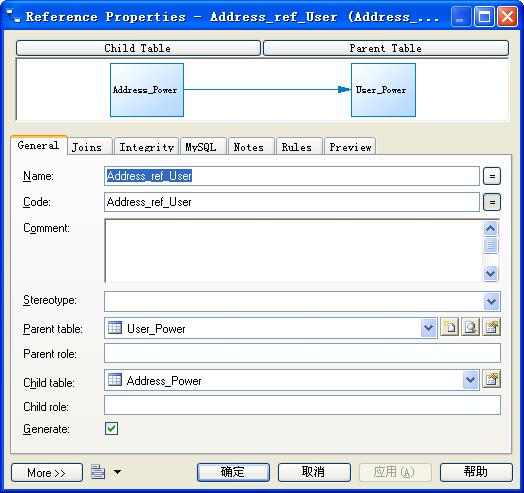This screenshot has width=524, height=493.
Task: Click the Create new parent table icon
Action: click(x=450, y=327)
